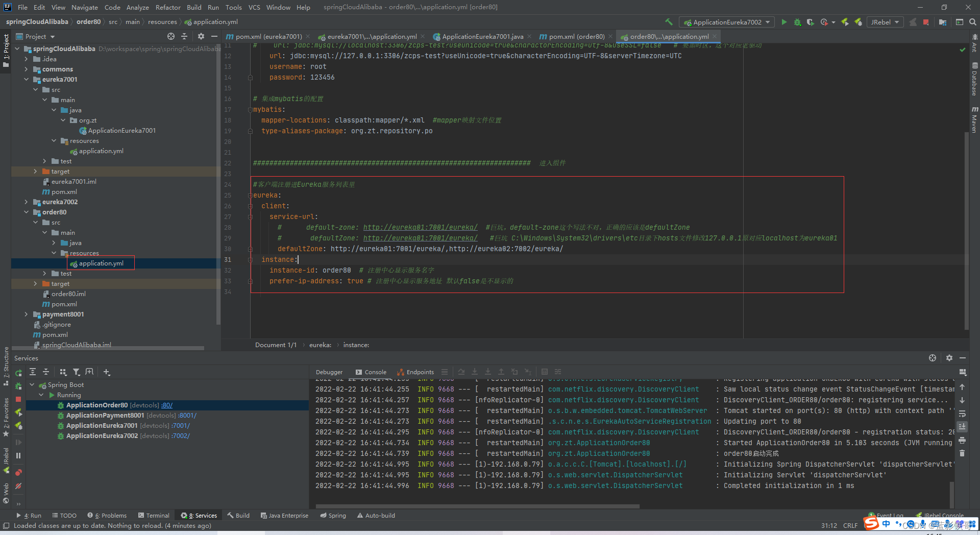
Task: Open the Navigate menu
Action: pos(85,7)
